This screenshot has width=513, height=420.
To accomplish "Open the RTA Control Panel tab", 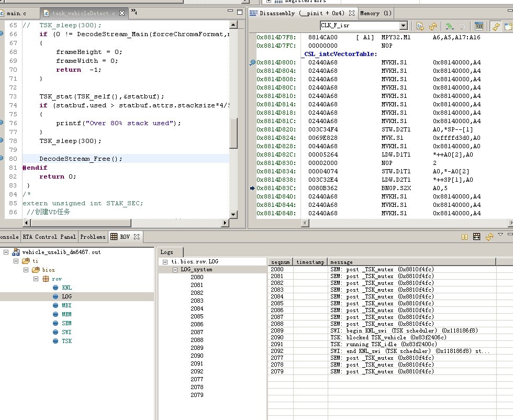I will 49,237.
